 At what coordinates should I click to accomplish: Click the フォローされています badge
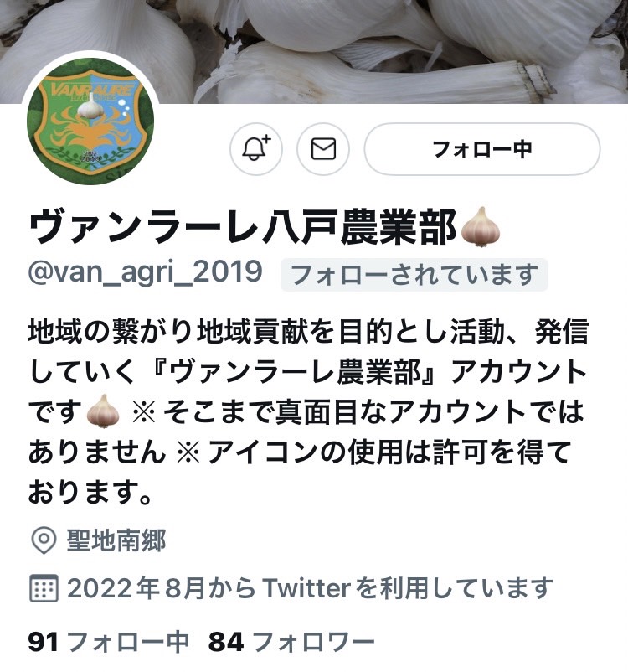(414, 275)
